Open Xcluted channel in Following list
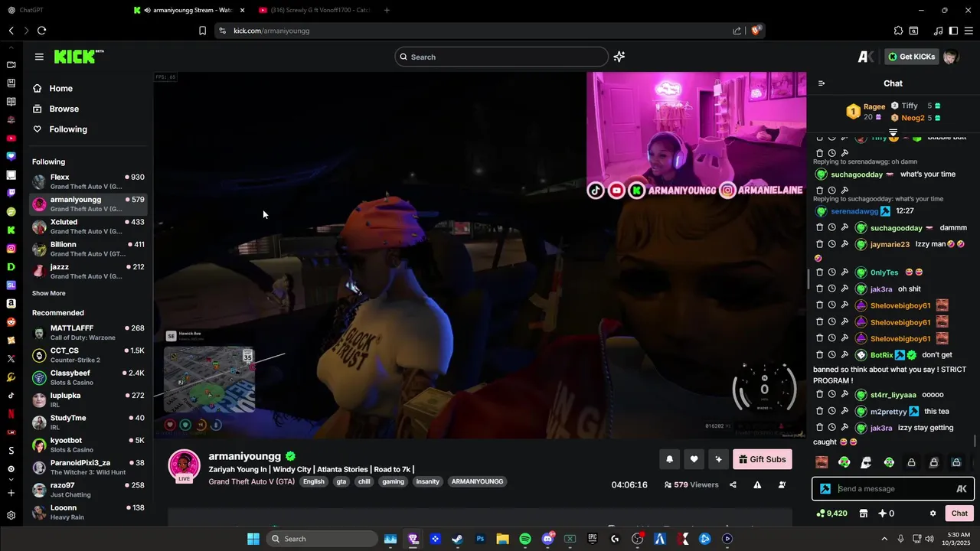This screenshot has width=980, height=551. [x=88, y=227]
